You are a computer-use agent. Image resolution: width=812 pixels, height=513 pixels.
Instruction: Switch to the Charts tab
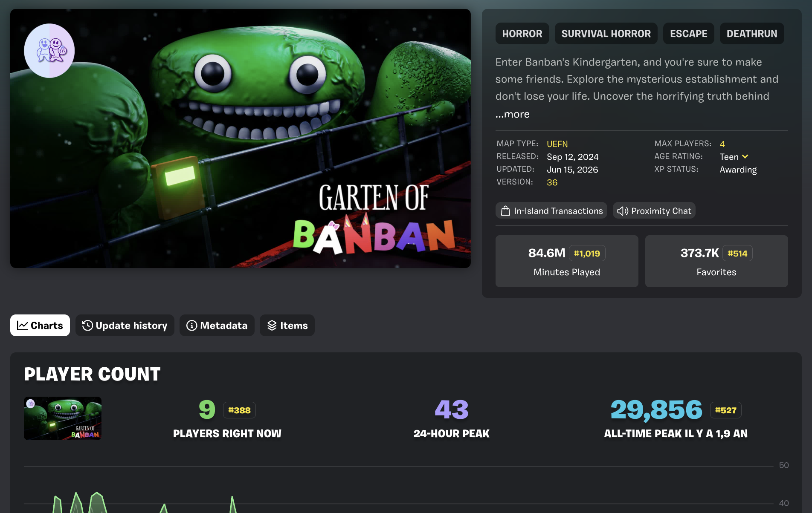(x=40, y=326)
